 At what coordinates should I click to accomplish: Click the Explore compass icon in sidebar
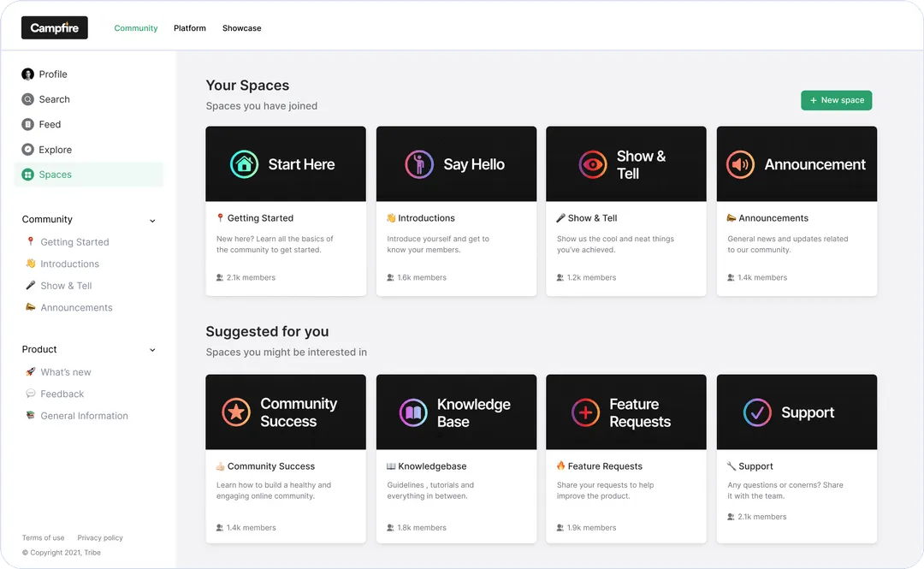pos(27,150)
